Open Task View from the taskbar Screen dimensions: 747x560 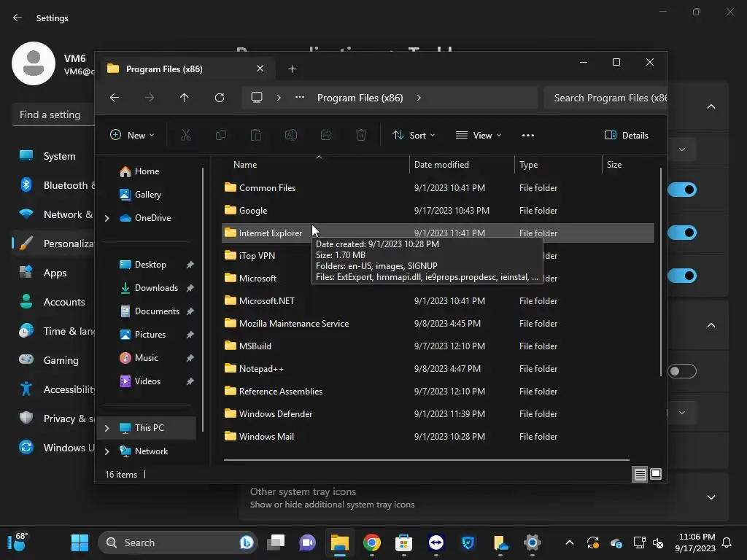(x=276, y=542)
